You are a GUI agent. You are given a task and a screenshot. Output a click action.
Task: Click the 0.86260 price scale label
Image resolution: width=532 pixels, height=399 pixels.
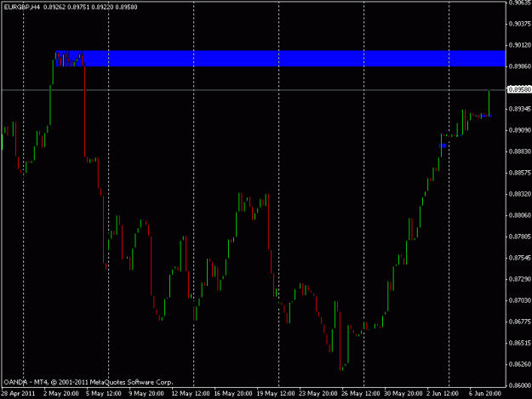520,364
